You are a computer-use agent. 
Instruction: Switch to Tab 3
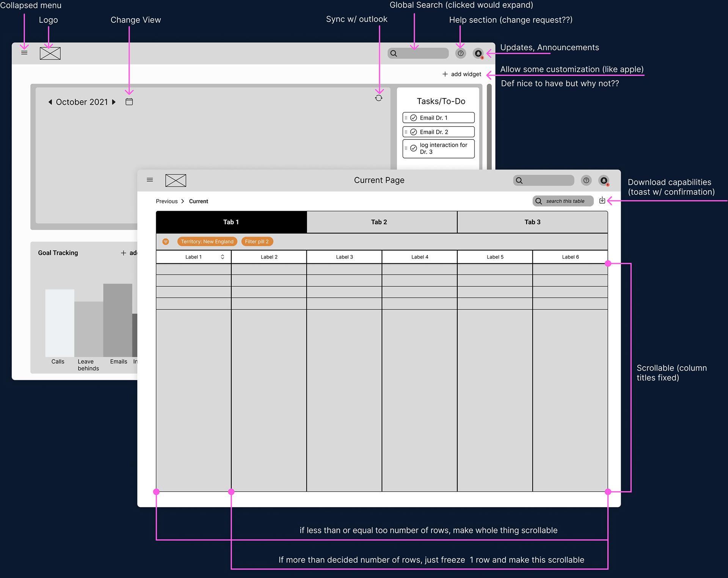click(532, 222)
